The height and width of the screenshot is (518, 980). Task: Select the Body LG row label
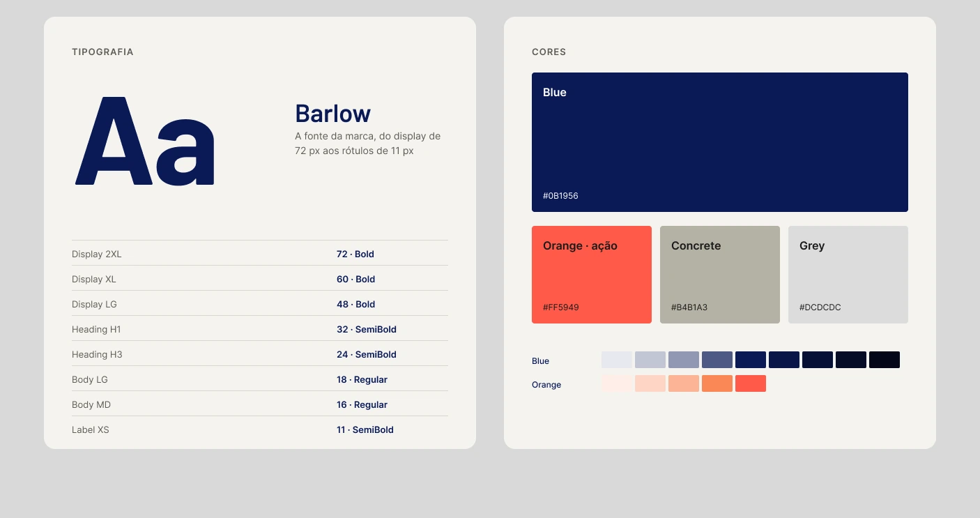coord(90,380)
